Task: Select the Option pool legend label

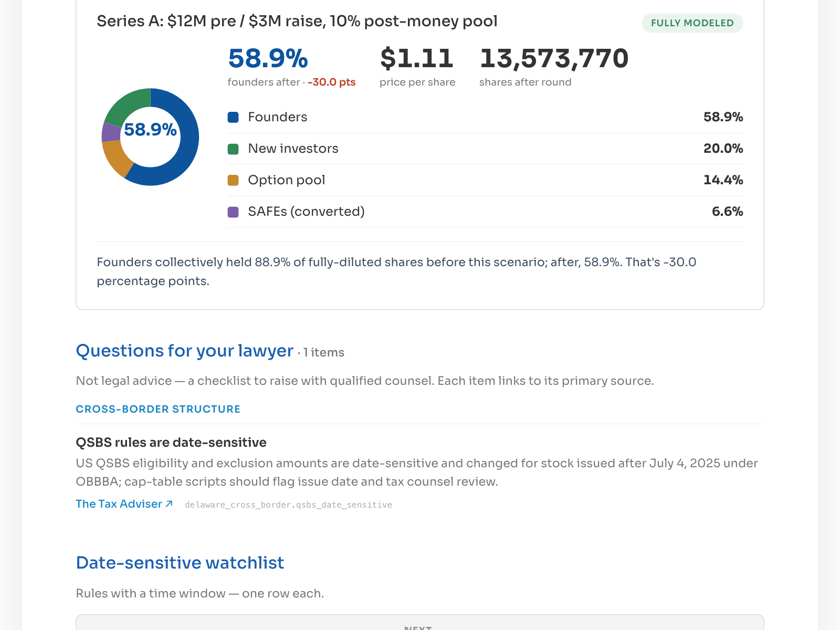Action: tap(287, 180)
